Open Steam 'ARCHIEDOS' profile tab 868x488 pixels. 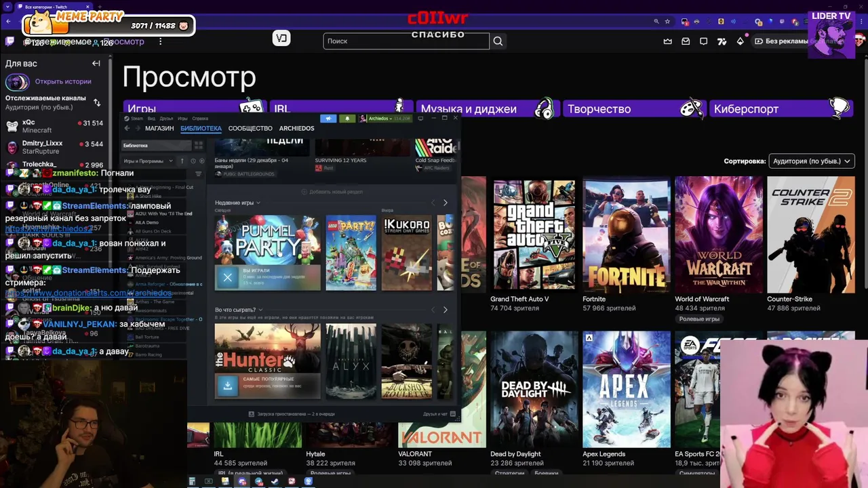pos(296,128)
